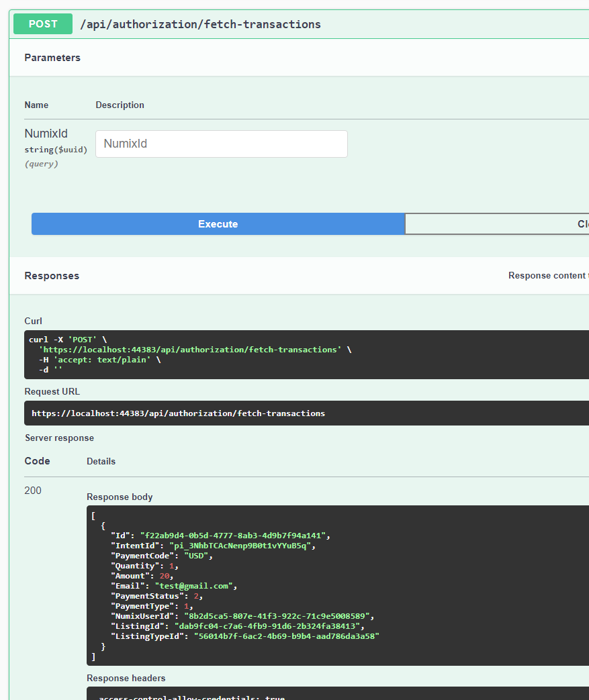The image size is (589, 700).
Task: Click the Request URL text box
Action: tap(306, 413)
